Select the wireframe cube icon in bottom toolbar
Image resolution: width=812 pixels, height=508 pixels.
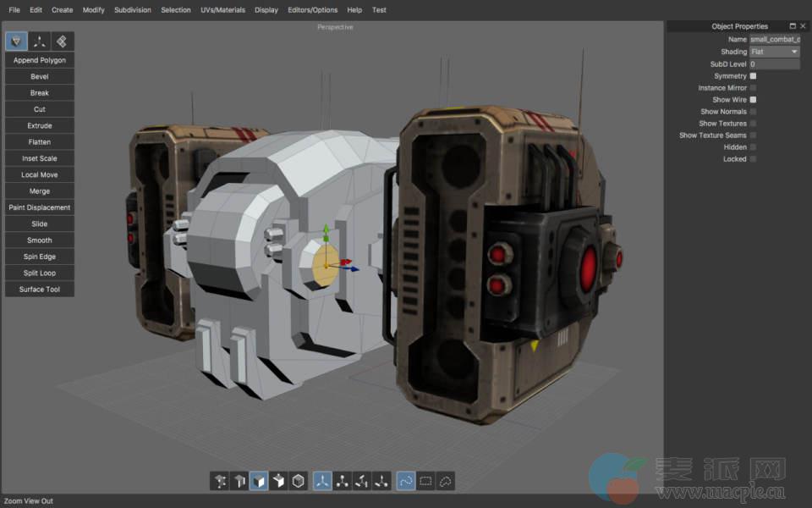[299, 481]
